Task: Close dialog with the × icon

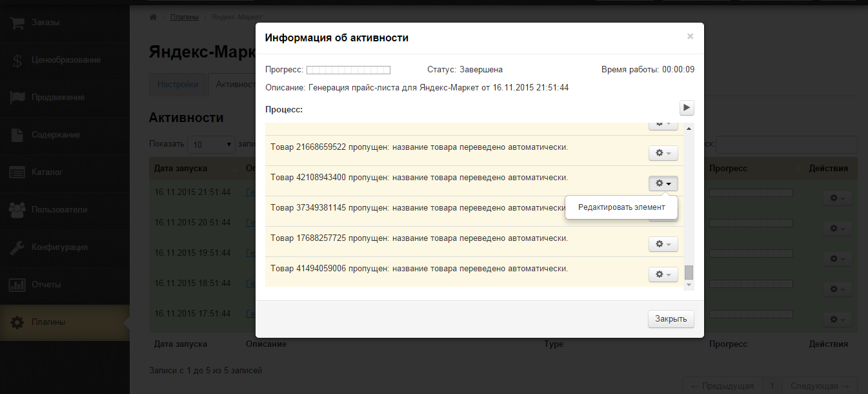Action: click(690, 36)
